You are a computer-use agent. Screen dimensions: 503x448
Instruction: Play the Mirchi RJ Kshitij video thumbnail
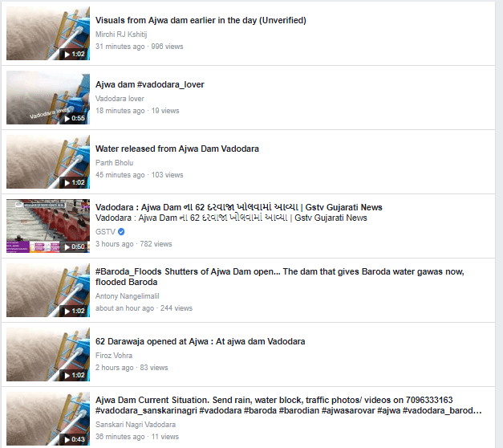point(48,33)
